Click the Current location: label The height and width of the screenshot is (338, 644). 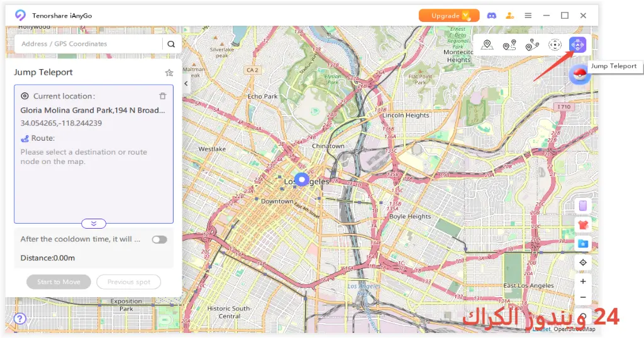(x=64, y=96)
